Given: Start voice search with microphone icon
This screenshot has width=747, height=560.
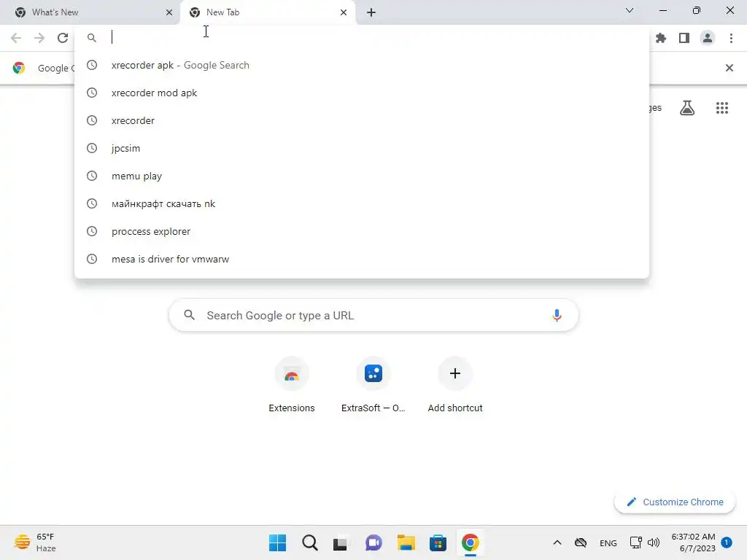Looking at the screenshot, I should pos(557,315).
